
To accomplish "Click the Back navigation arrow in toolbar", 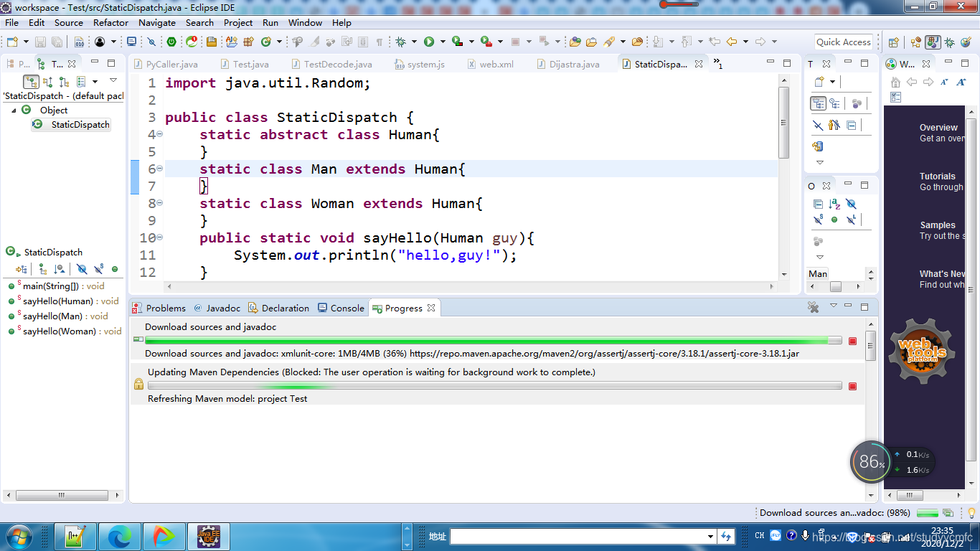I will [732, 42].
